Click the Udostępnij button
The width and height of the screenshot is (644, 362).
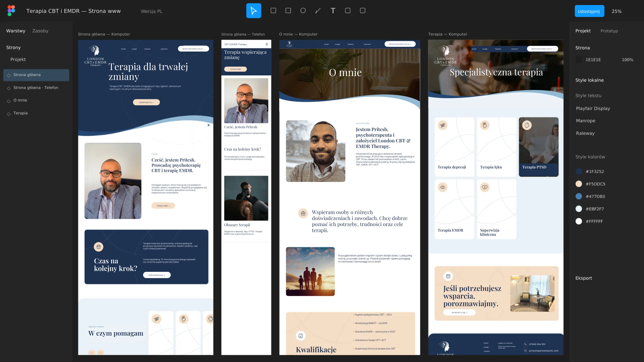tap(589, 11)
